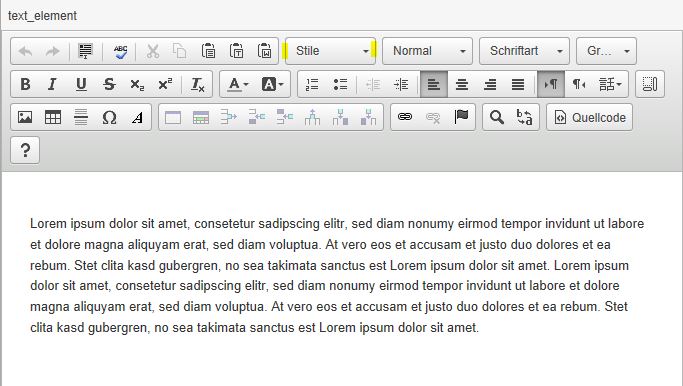This screenshot has width=683, height=386.
Task: Insert a numbered list
Action: point(312,84)
